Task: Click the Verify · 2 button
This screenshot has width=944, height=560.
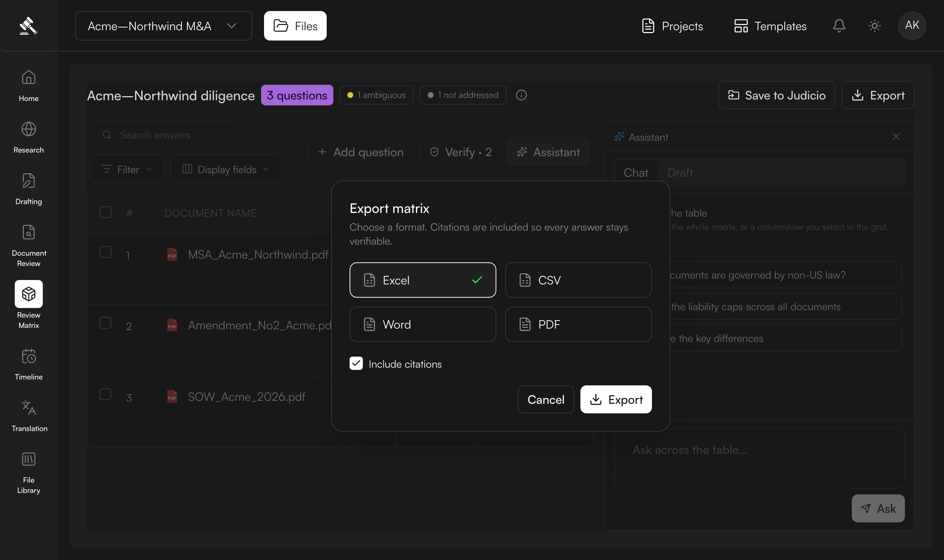Action: click(461, 152)
